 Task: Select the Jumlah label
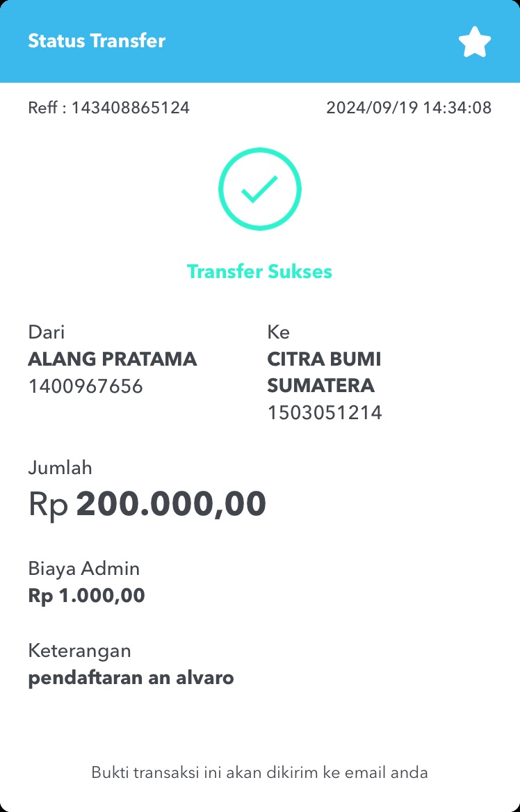pos(60,468)
